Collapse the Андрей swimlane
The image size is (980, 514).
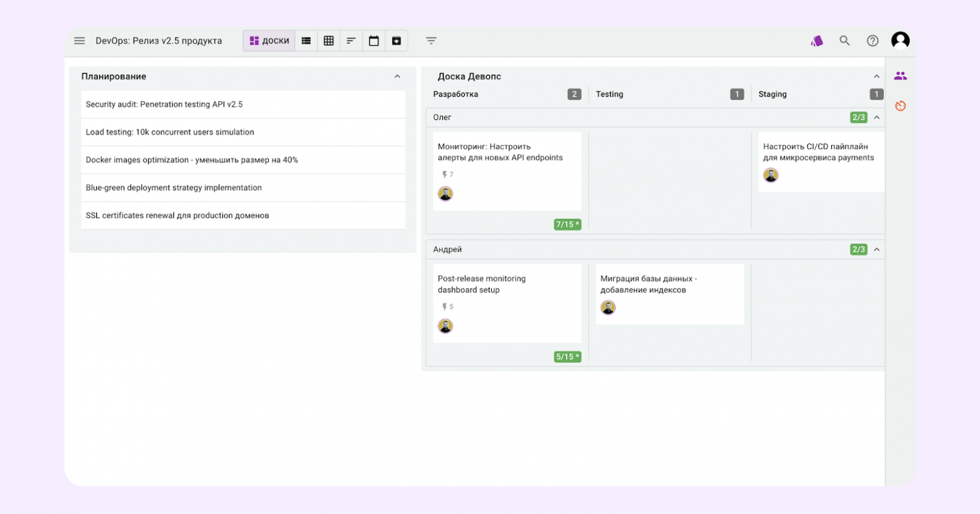click(x=876, y=249)
